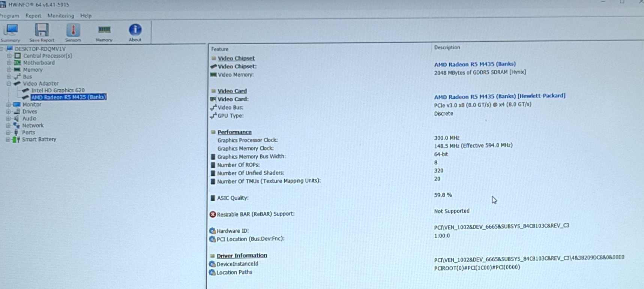Click the Description column header
644x289 pixels.
click(x=447, y=47)
